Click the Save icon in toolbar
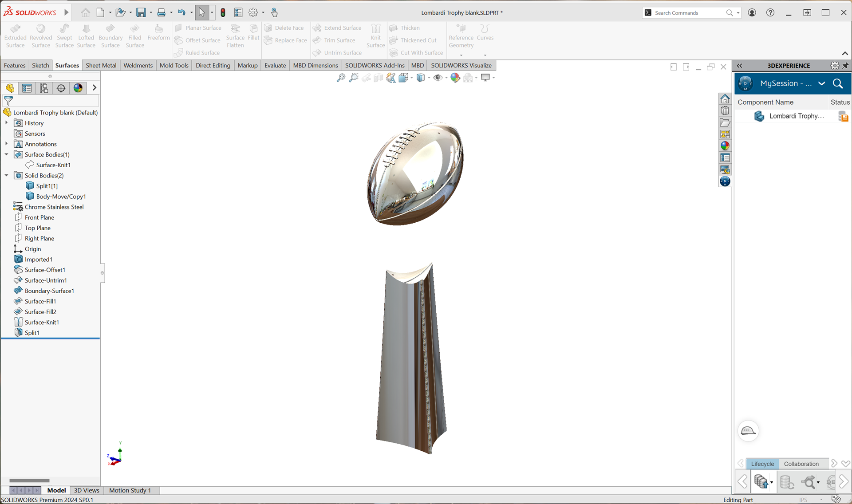852x504 pixels. 141,12
